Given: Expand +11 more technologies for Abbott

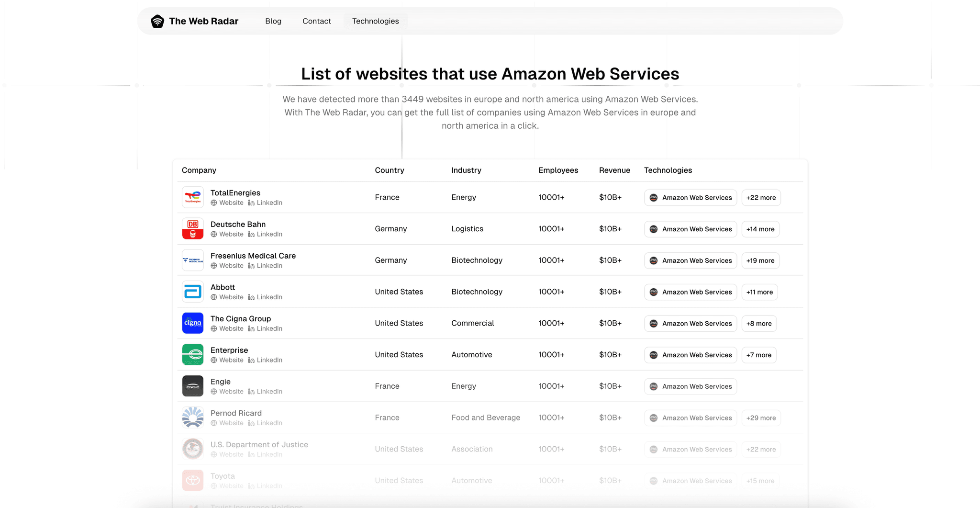Looking at the screenshot, I should pyautogui.click(x=759, y=292).
